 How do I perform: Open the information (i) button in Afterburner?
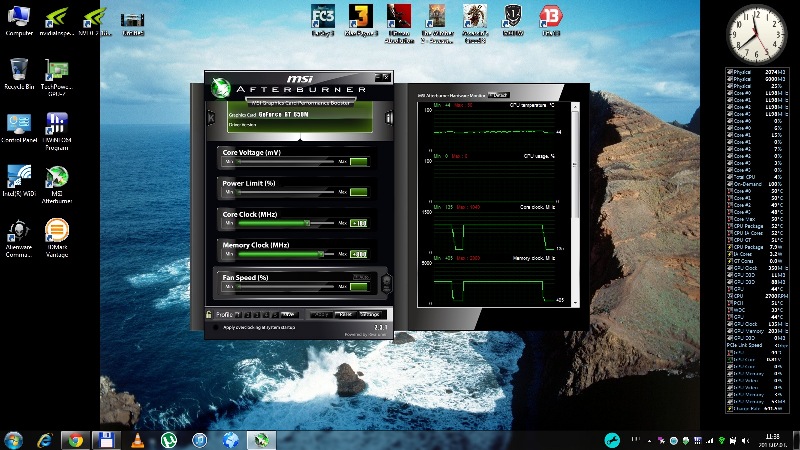[x=389, y=117]
